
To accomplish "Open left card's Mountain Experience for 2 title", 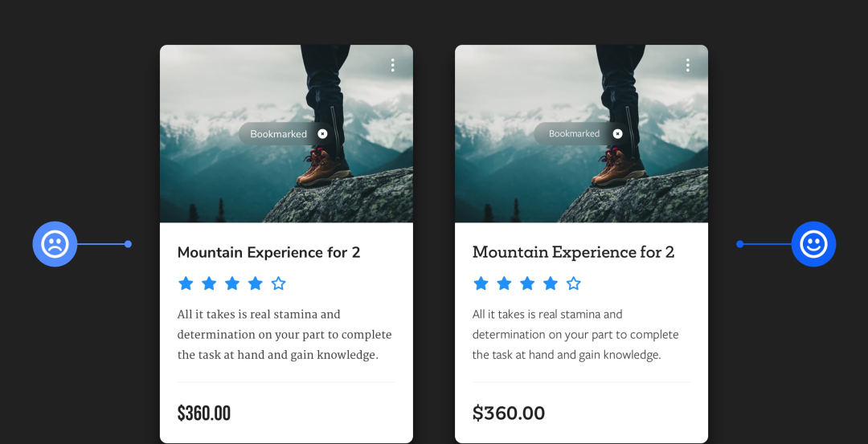I will pyautogui.click(x=268, y=253).
